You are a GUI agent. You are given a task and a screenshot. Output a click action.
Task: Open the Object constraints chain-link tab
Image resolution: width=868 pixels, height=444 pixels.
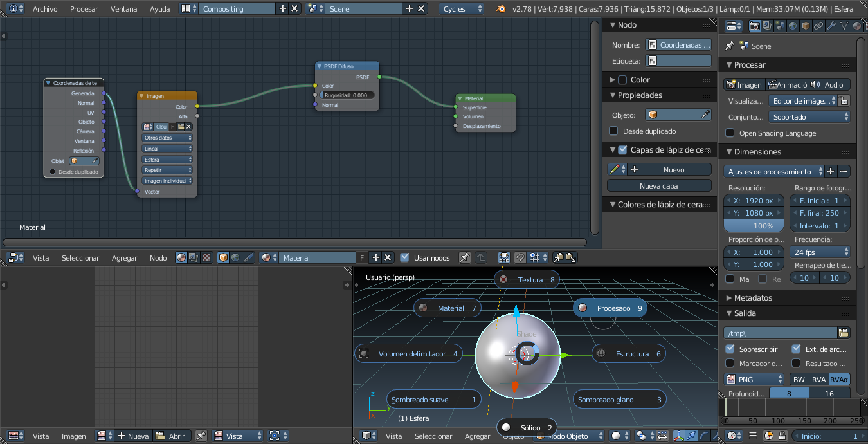click(818, 26)
